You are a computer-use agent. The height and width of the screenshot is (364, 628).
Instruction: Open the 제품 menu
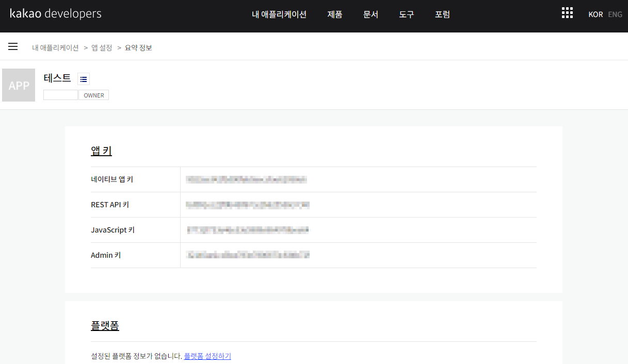[335, 14]
